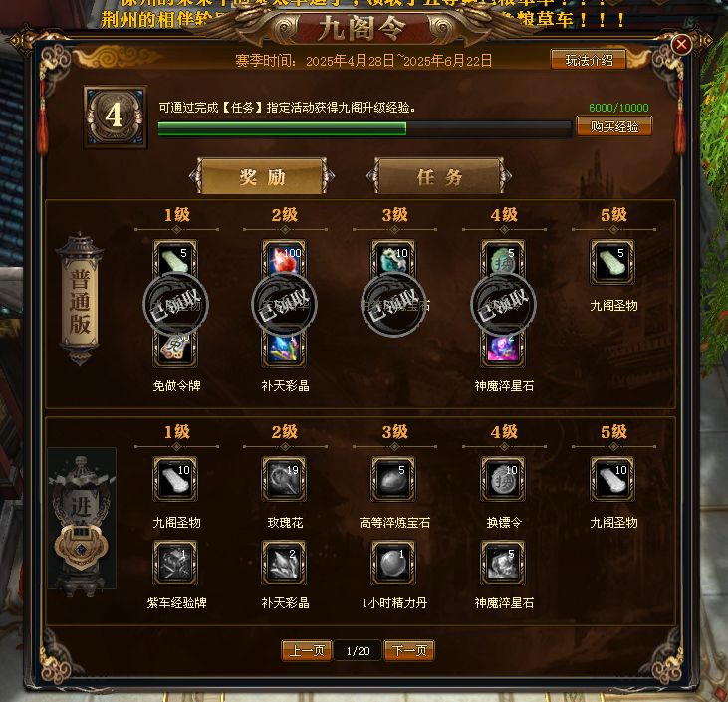Open the 奖励 tab
Viewport: 728px width, 702px height.
coord(262,176)
